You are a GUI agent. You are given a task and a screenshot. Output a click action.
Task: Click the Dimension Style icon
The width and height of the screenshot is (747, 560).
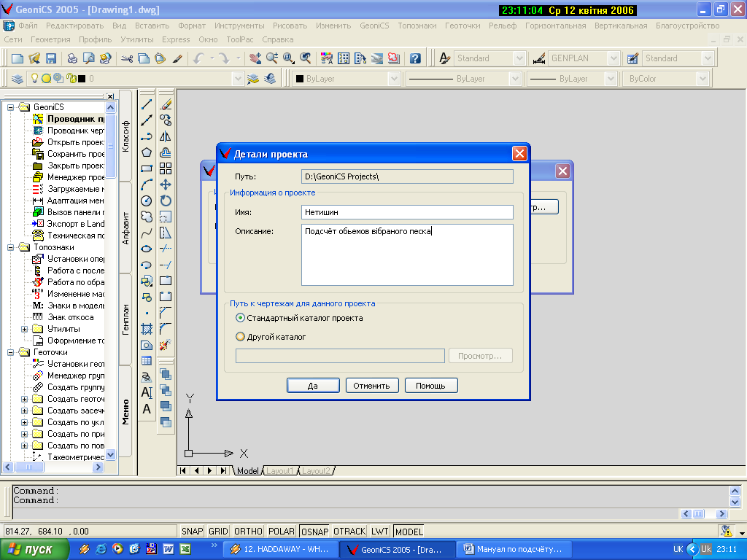(x=539, y=58)
